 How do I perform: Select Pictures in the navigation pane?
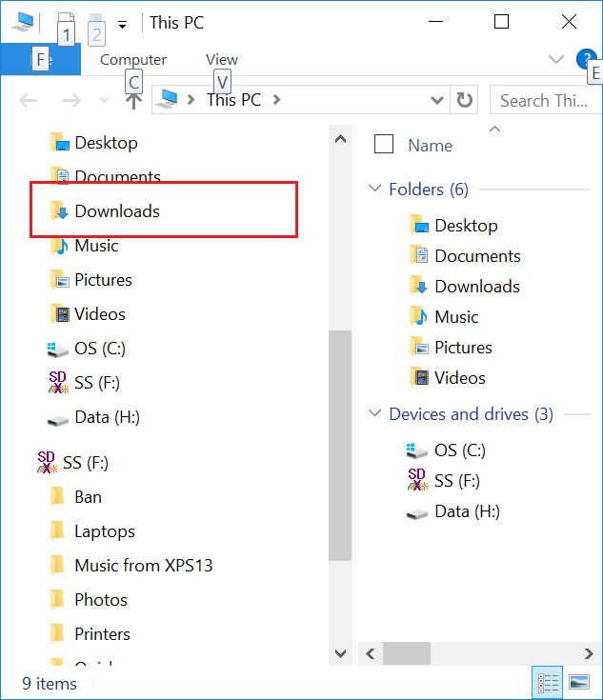pos(91,280)
